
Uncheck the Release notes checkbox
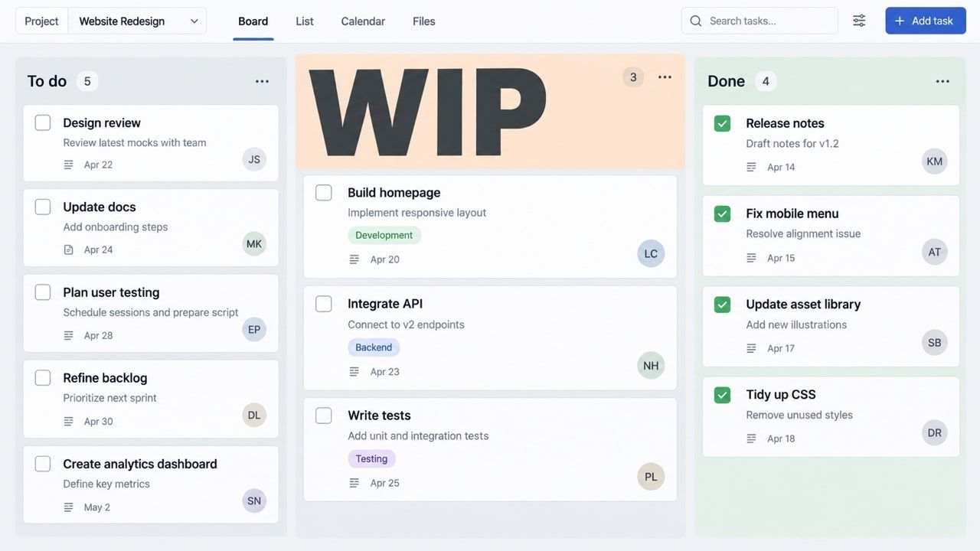tap(722, 123)
